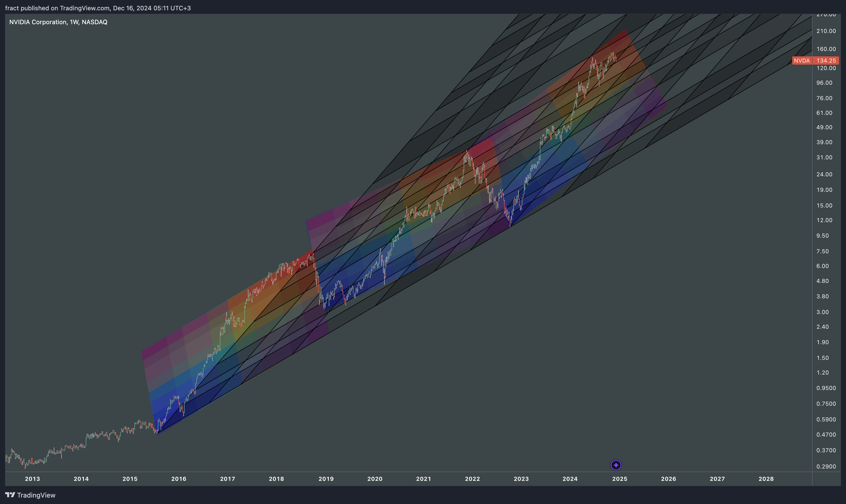Click the 2027 label on time axis

tap(717, 479)
